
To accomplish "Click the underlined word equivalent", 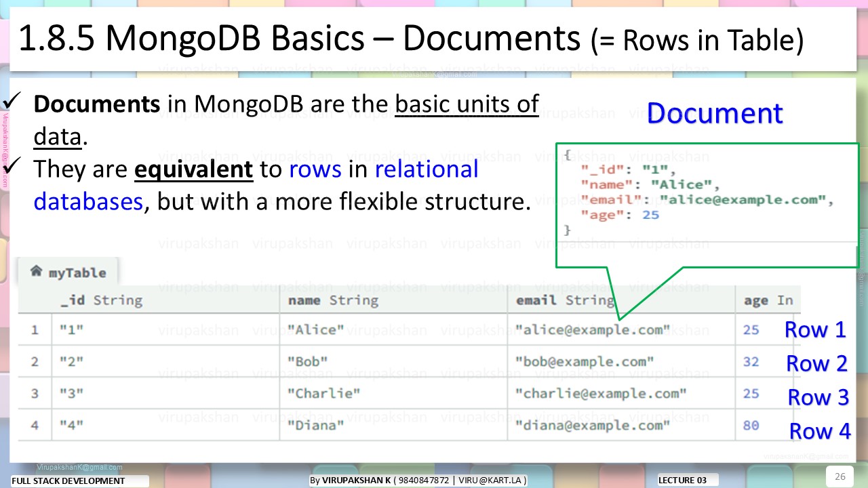I will (x=193, y=169).
